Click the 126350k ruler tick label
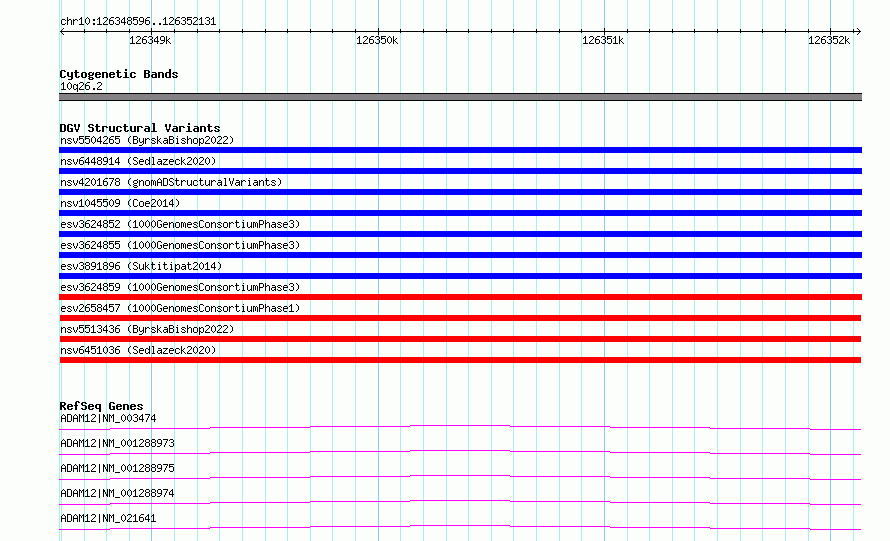This screenshot has height=541, width=890. [x=377, y=40]
